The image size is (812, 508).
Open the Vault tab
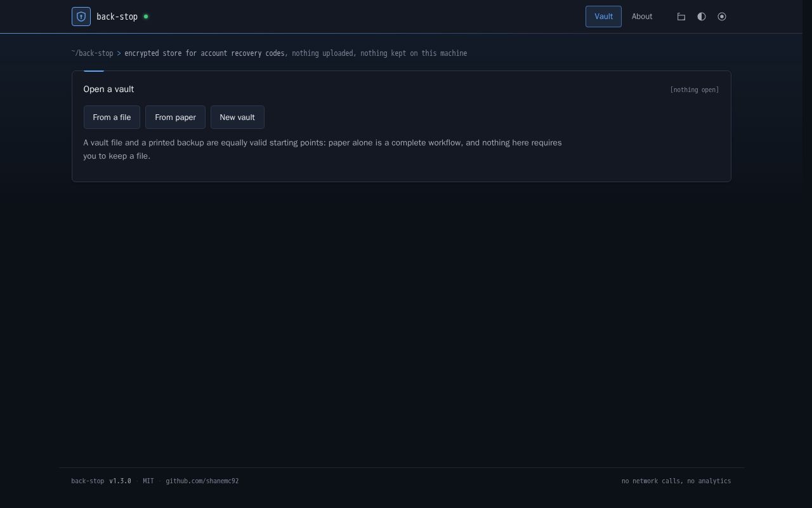pyautogui.click(x=603, y=17)
